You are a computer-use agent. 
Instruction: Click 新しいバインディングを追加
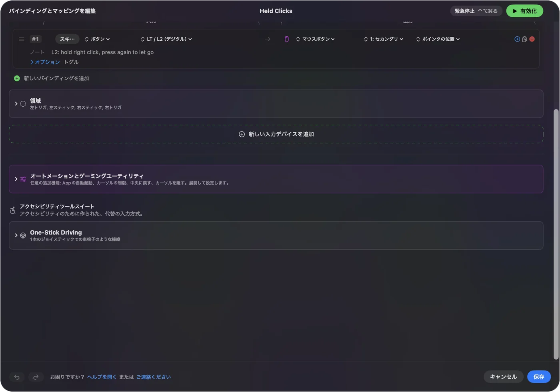coord(56,78)
